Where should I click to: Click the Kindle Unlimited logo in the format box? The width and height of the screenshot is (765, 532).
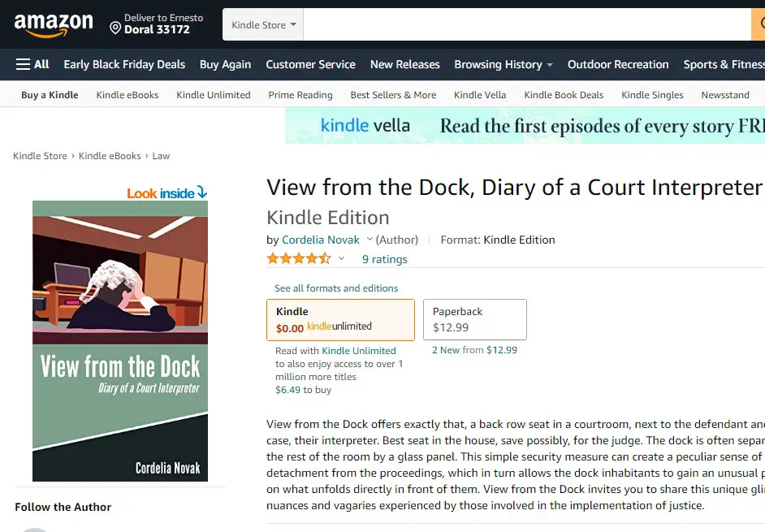(x=339, y=327)
